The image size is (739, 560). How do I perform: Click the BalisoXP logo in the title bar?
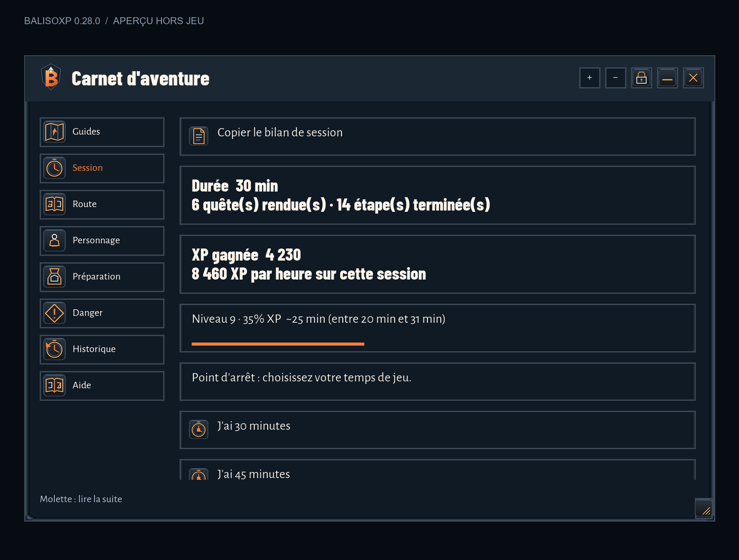[x=51, y=77]
